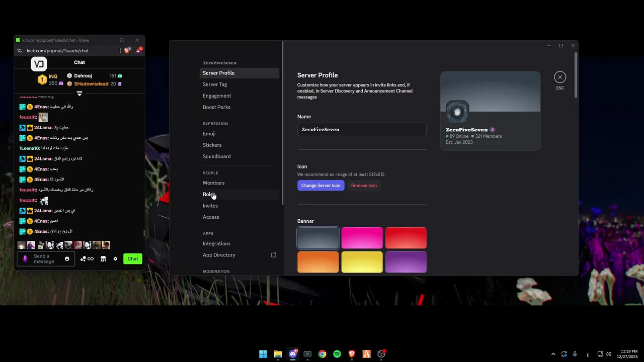Open the Invites settings page

click(x=239, y=206)
